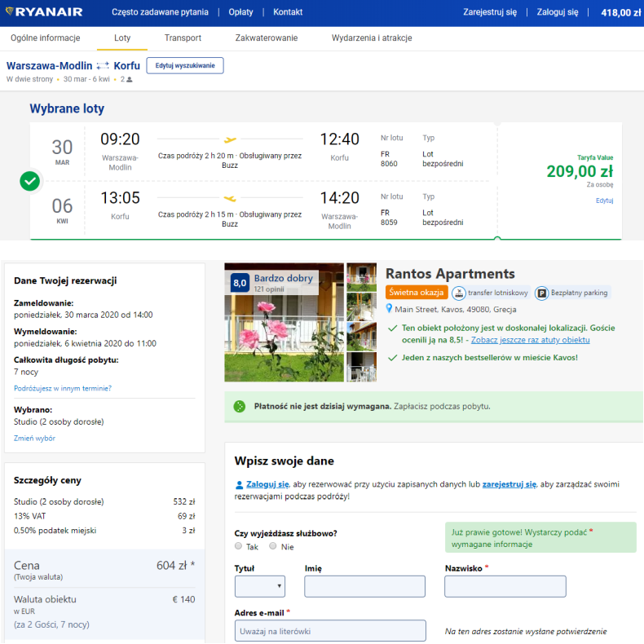Click the 8,0 rating score badge

[x=240, y=283]
